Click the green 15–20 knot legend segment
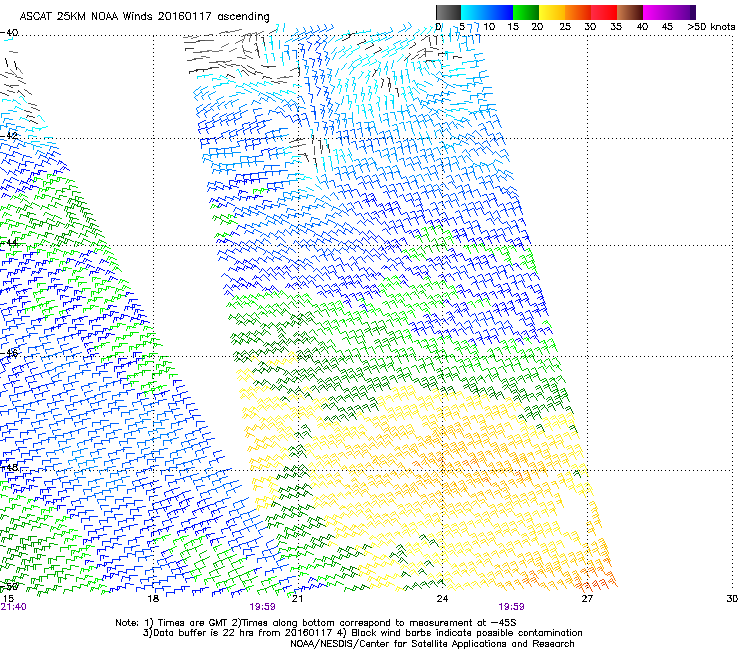Viewport: 740px width, 650px height. tap(526, 12)
